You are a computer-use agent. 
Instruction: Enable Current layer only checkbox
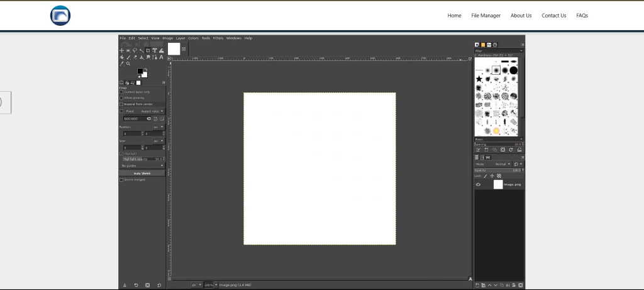click(x=121, y=92)
